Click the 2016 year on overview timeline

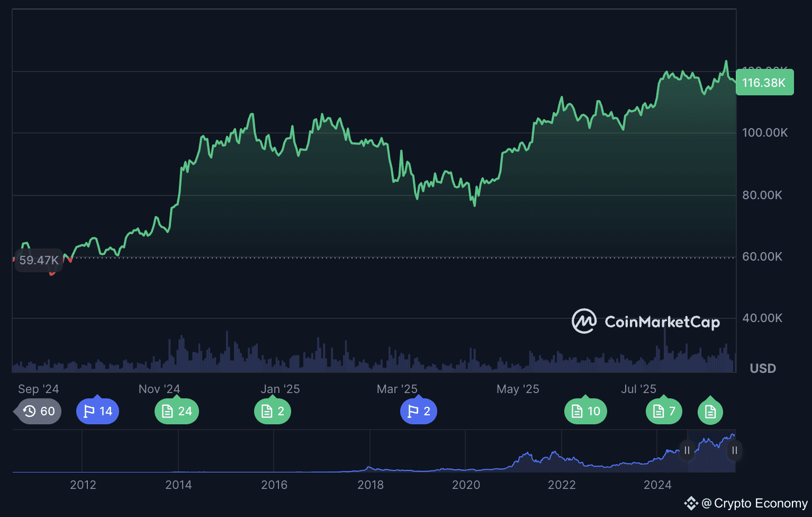click(x=274, y=485)
